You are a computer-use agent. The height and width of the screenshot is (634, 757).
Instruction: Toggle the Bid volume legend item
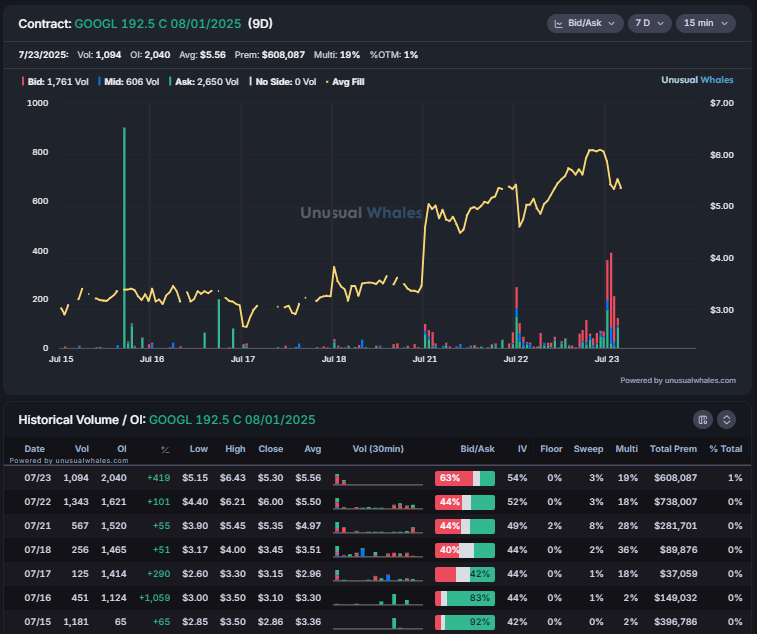(x=55, y=82)
